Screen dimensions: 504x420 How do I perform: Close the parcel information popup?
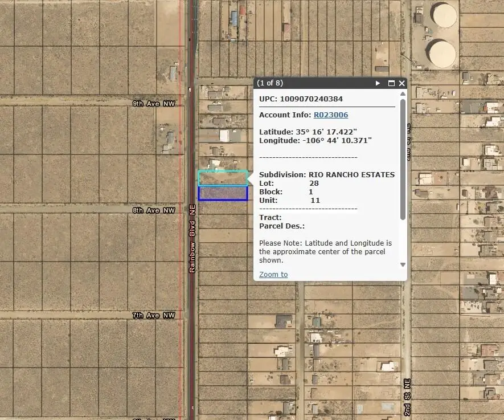tap(402, 83)
